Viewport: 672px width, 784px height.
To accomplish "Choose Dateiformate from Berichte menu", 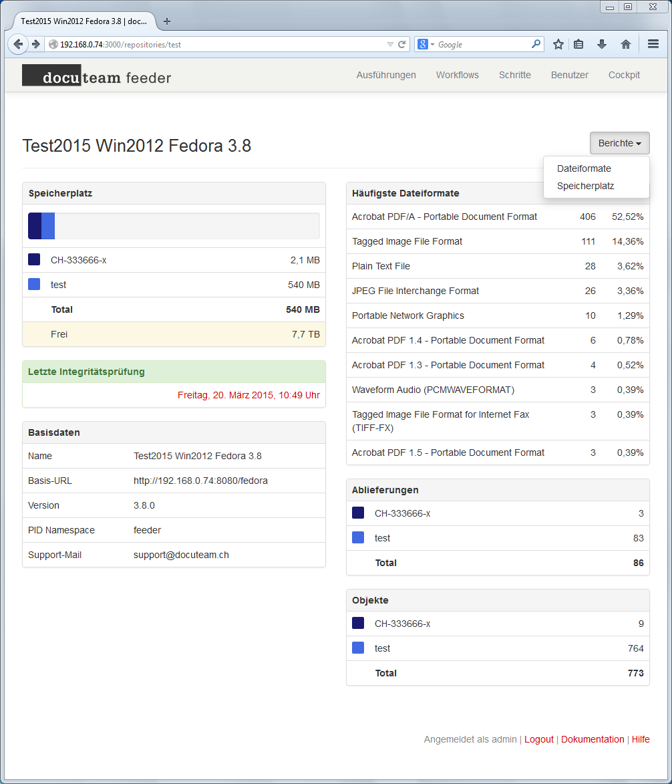I will (x=584, y=168).
